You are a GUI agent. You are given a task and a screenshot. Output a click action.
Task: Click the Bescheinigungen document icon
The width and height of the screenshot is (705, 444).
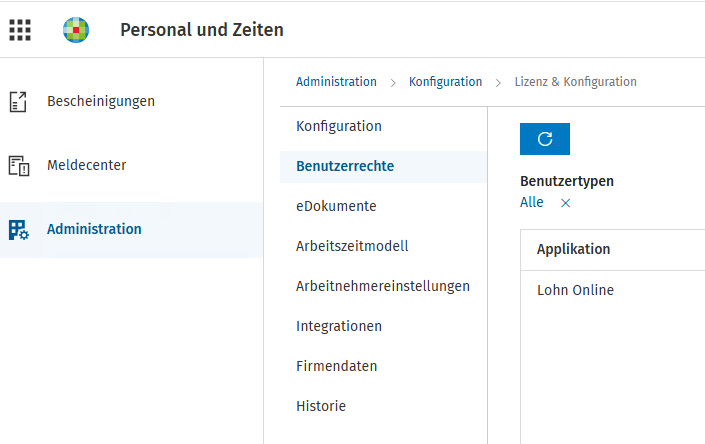coord(18,102)
